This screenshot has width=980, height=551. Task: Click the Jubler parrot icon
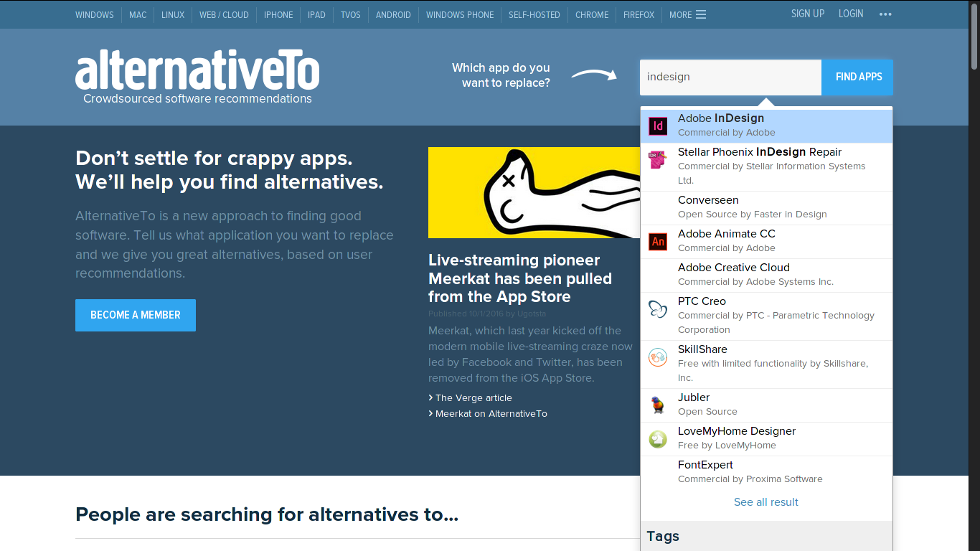coord(658,405)
